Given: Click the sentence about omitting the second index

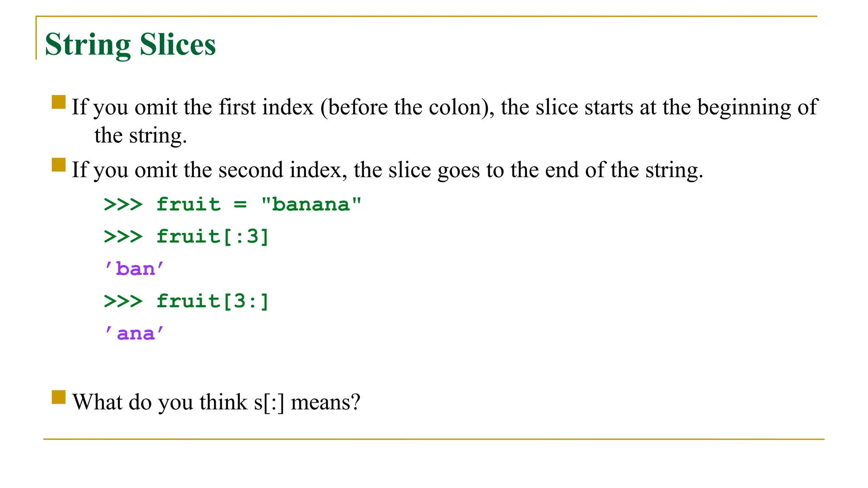Looking at the screenshot, I should click(x=387, y=170).
